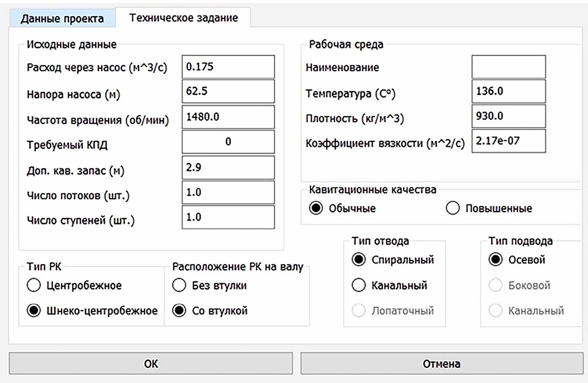Image resolution: width=588 pixels, height=383 pixels.
Task: Focus the Коэффициент вязкости field
Action: point(509,141)
